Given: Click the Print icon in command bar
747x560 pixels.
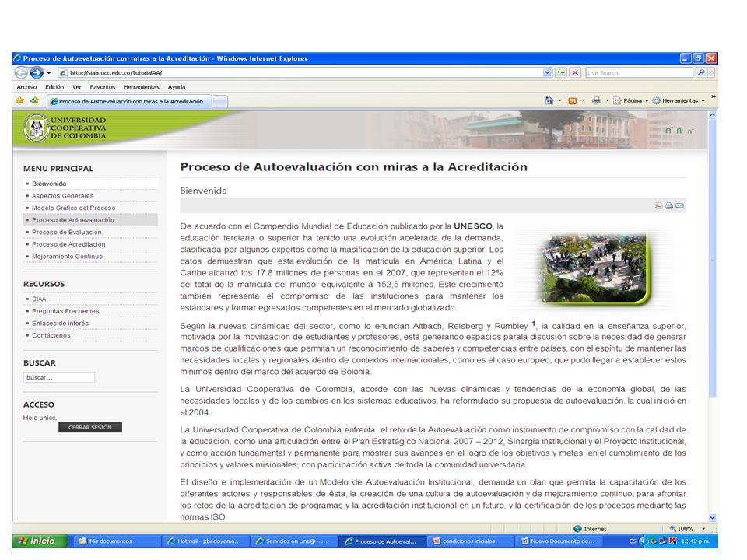Looking at the screenshot, I should [597, 100].
